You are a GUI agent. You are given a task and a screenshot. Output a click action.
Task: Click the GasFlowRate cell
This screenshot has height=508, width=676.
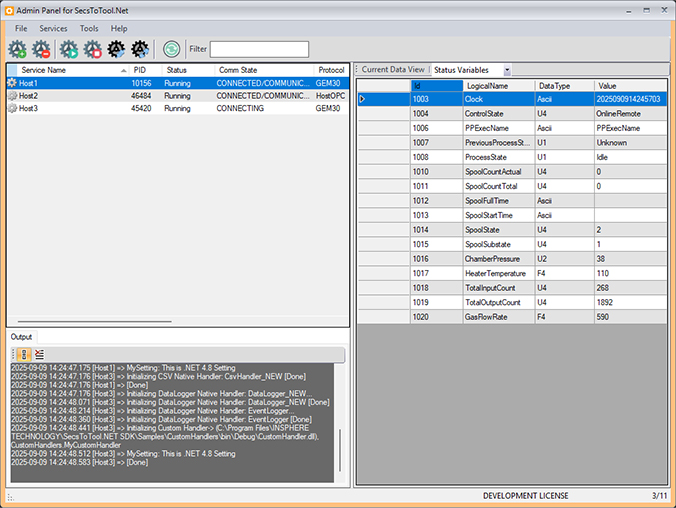[499, 317]
